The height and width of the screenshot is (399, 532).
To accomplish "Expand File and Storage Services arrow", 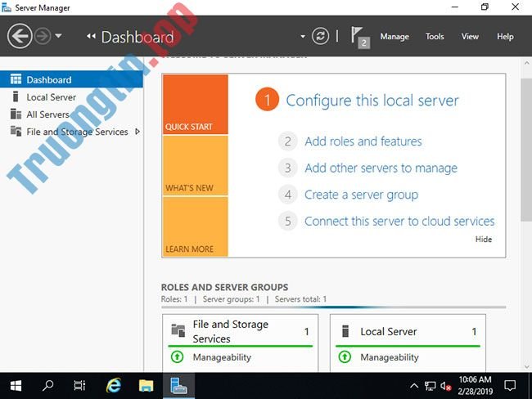I will point(137,132).
